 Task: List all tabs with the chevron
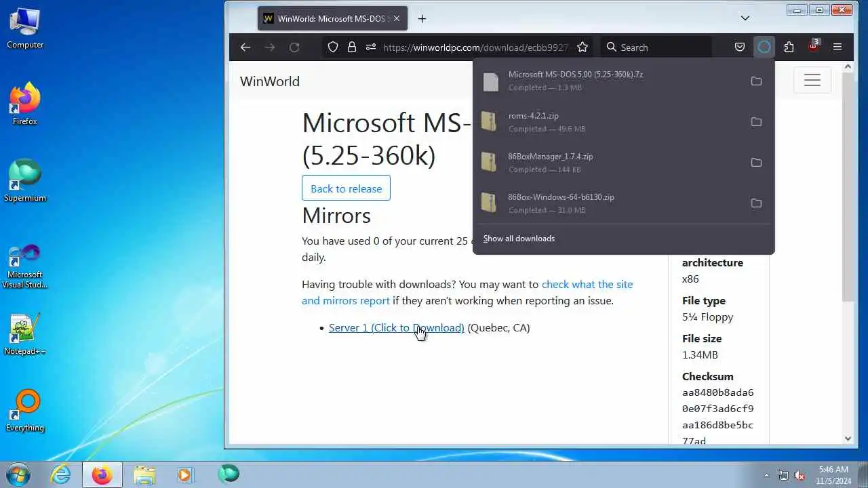tap(745, 18)
